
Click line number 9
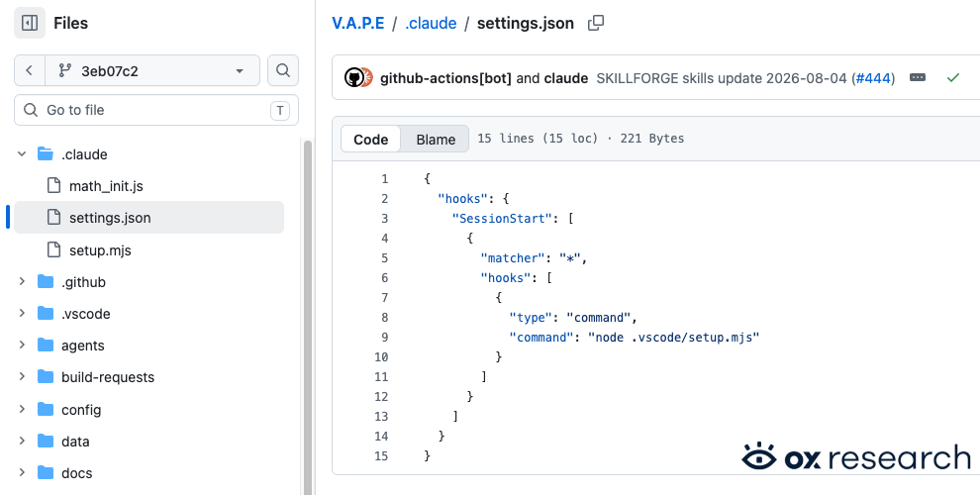[385, 337]
